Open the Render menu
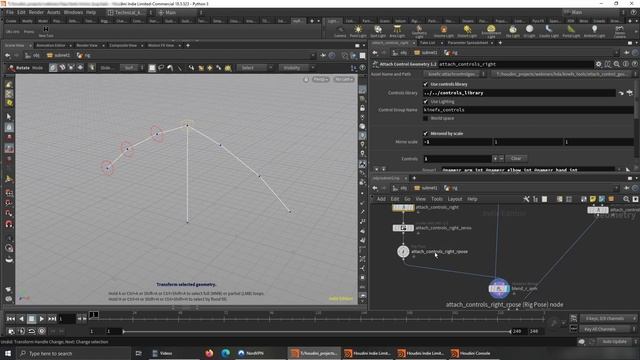 (36, 12)
